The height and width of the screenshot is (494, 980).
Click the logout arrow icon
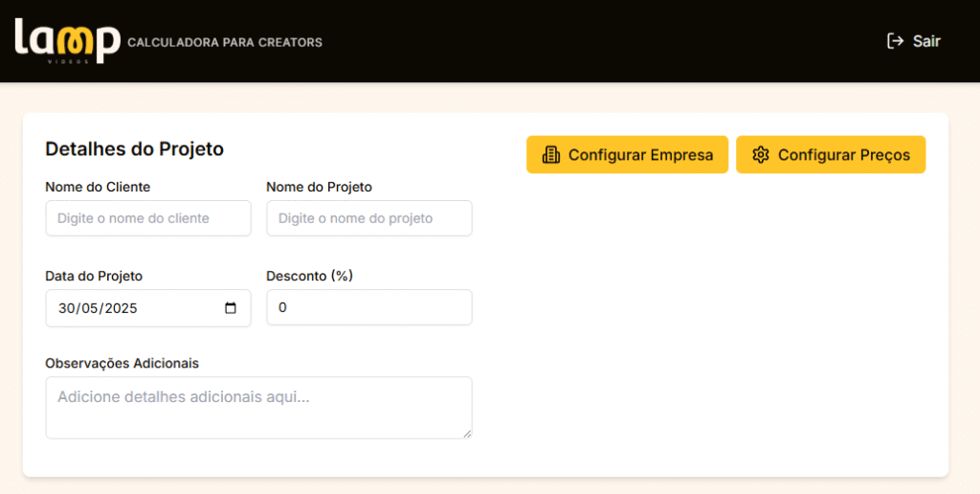pos(895,41)
